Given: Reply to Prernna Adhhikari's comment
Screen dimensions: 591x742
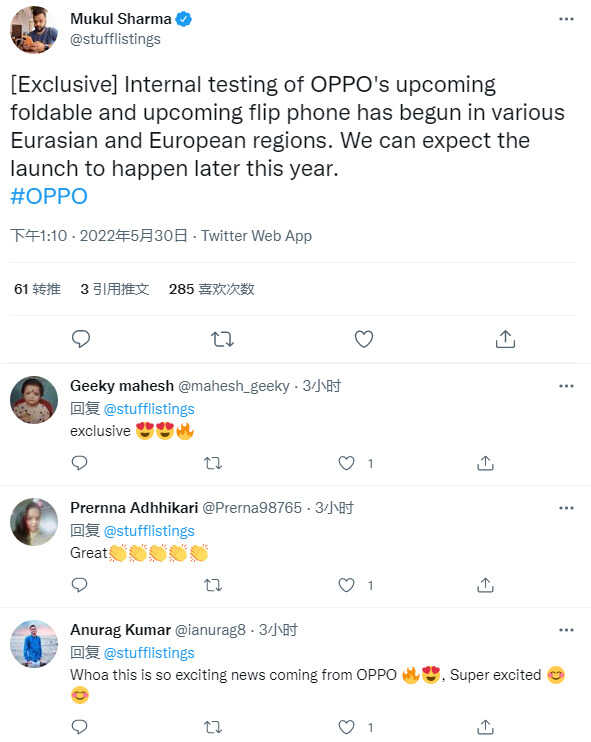Looking at the screenshot, I should [x=79, y=585].
